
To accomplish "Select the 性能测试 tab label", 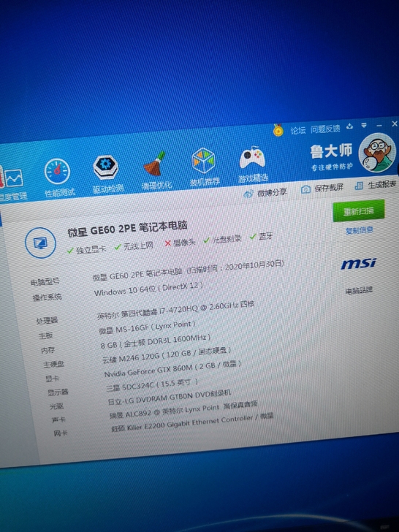I will pyautogui.click(x=60, y=193).
